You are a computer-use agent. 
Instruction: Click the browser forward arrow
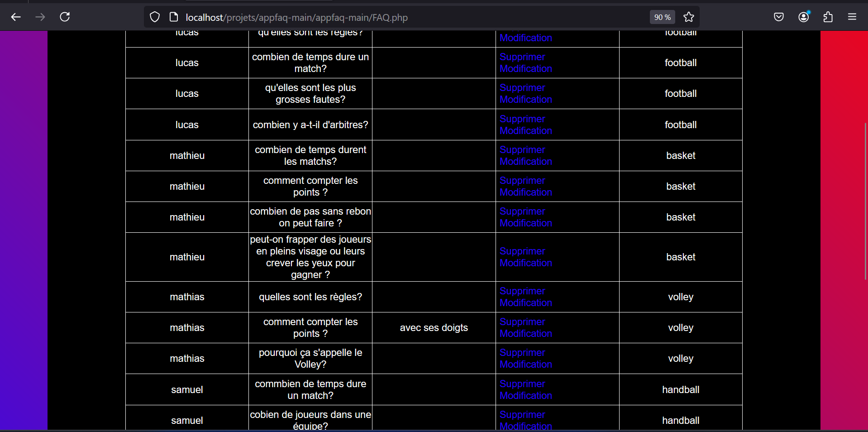(x=40, y=17)
